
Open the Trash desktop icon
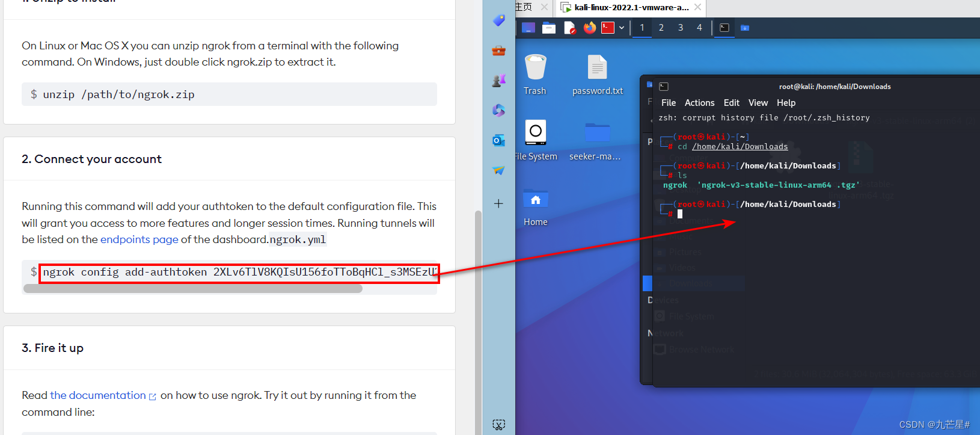coord(535,75)
